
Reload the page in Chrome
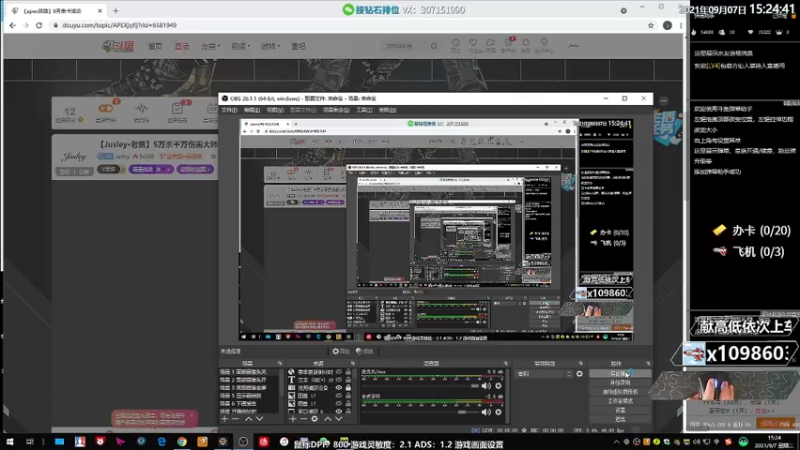point(39,25)
